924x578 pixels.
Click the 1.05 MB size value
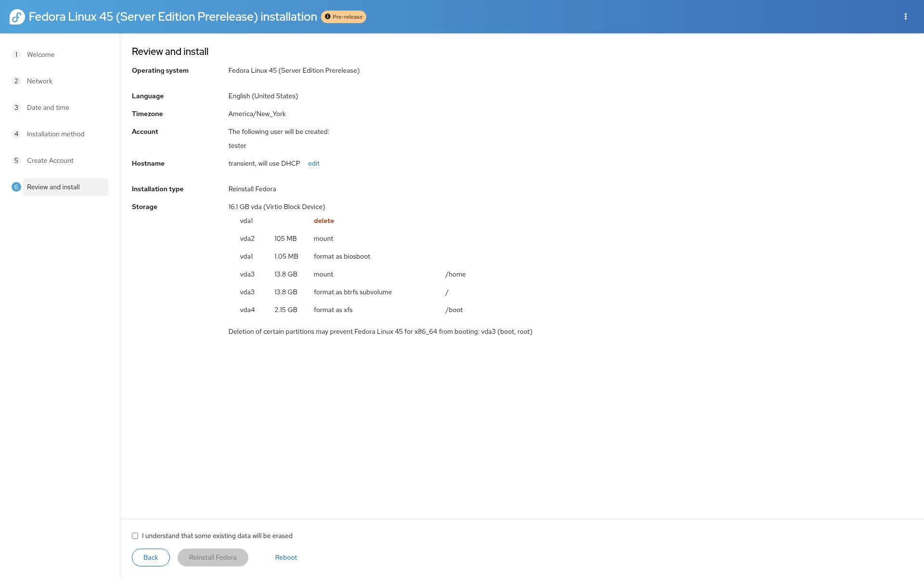(286, 256)
